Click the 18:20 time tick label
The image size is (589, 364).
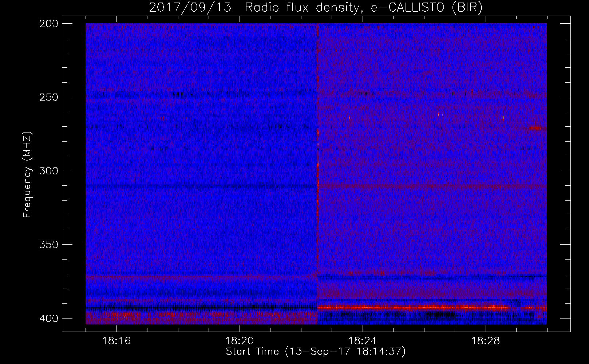point(240,341)
